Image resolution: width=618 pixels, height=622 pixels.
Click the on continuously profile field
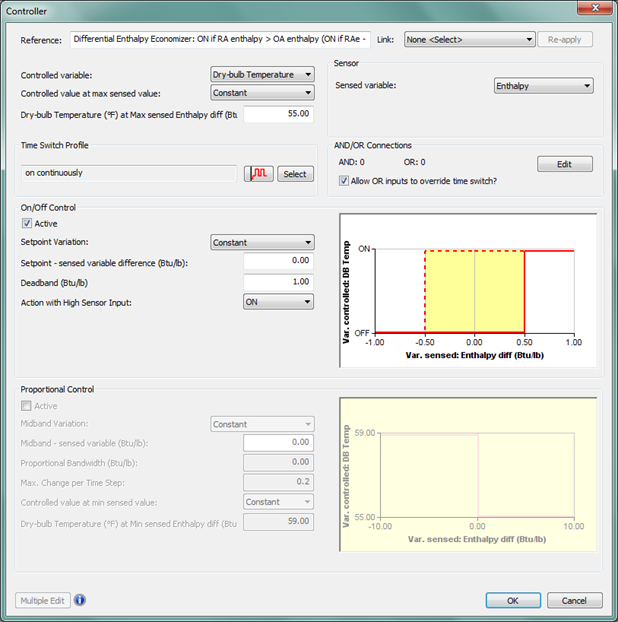tap(129, 173)
